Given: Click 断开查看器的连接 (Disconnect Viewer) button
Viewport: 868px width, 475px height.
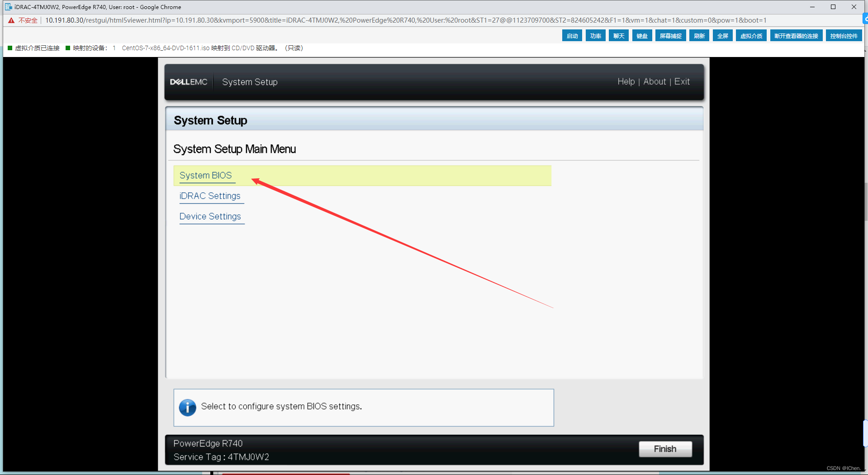Looking at the screenshot, I should [x=796, y=36].
